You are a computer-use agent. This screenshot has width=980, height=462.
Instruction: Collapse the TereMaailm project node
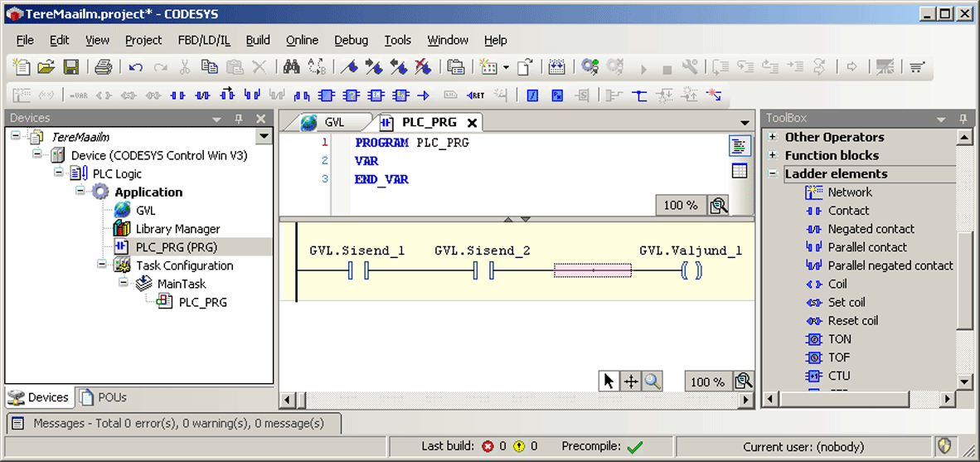[x=17, y=136]
